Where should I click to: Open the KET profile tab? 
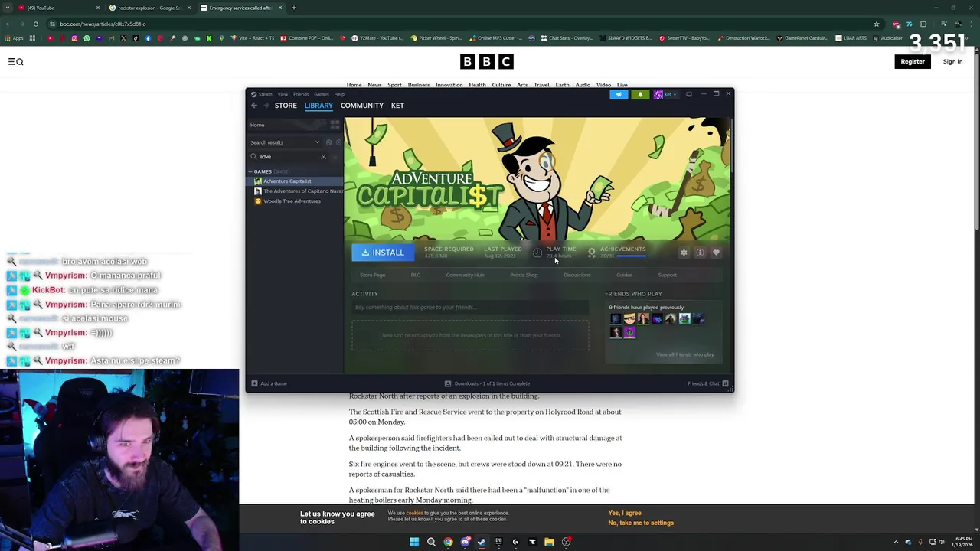coord(397,106)
